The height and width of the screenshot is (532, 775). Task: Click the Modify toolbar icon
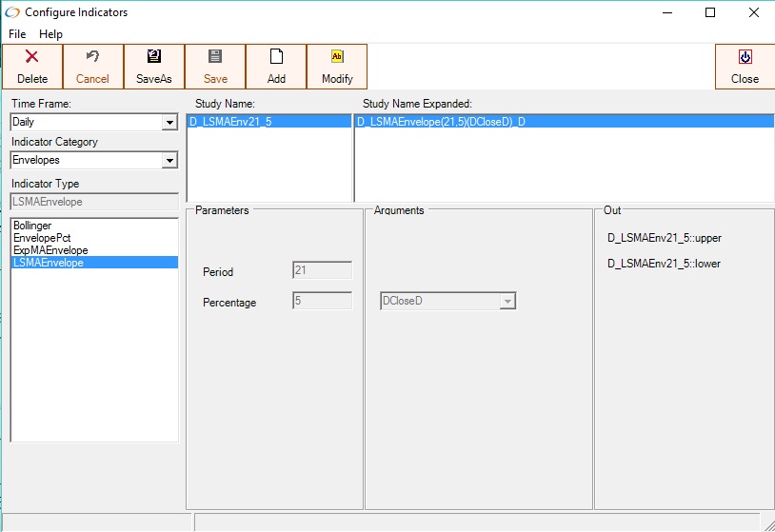(x=337, y=57)
